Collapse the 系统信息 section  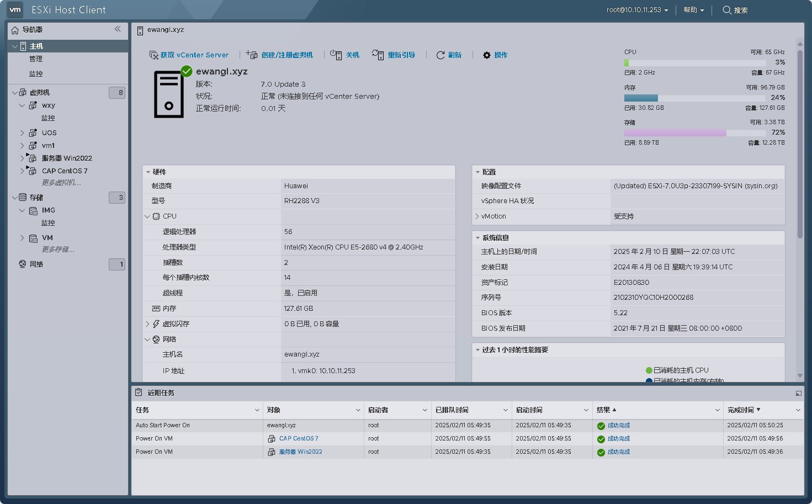[x=477, y=238]
